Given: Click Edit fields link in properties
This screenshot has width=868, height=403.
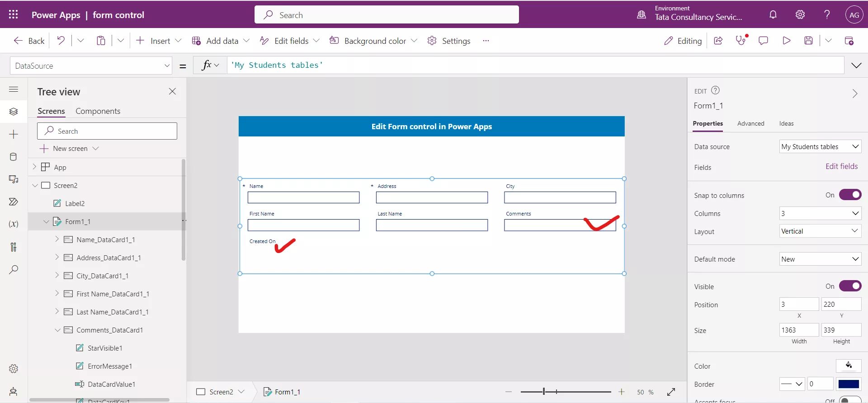Looking at the screenshot, I should [x=841, y=166].
